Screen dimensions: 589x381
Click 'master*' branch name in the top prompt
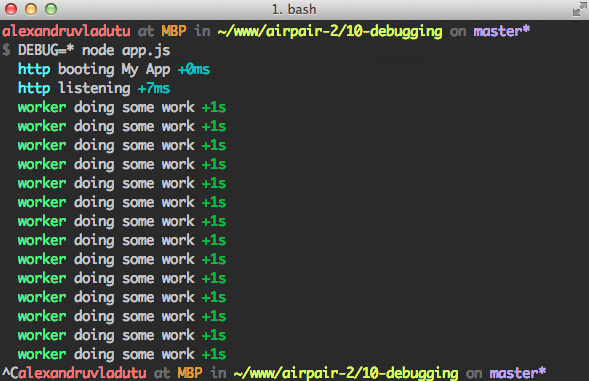coord(501,31)
